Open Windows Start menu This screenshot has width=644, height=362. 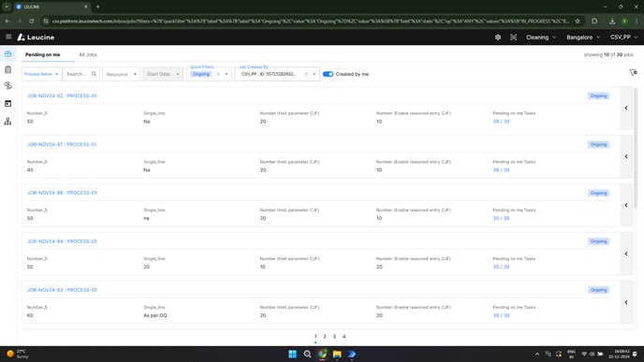[x=292, y=354]
